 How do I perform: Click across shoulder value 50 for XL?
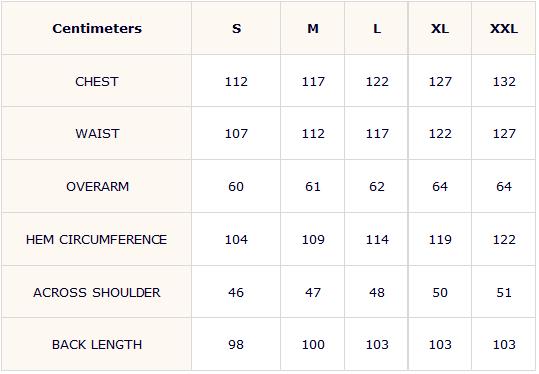pyautogui.click(x=440, y=292)
